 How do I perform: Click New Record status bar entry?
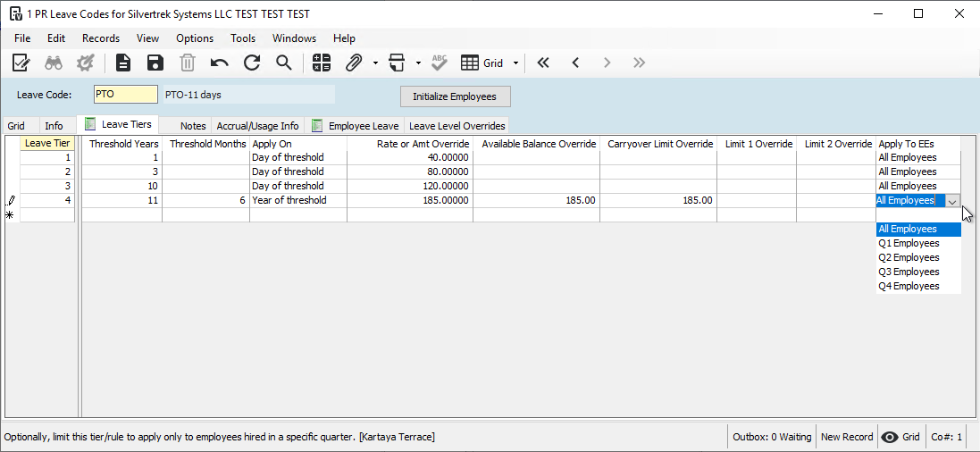(x=847, y=437)
